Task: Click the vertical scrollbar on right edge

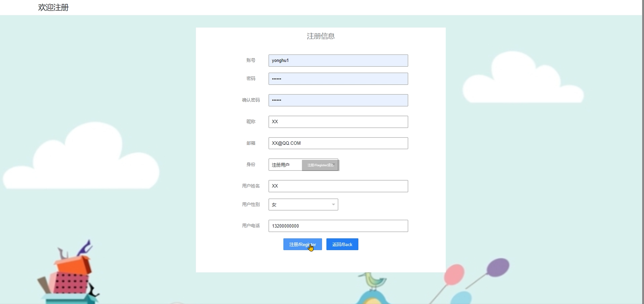Action: click(643, 150)
